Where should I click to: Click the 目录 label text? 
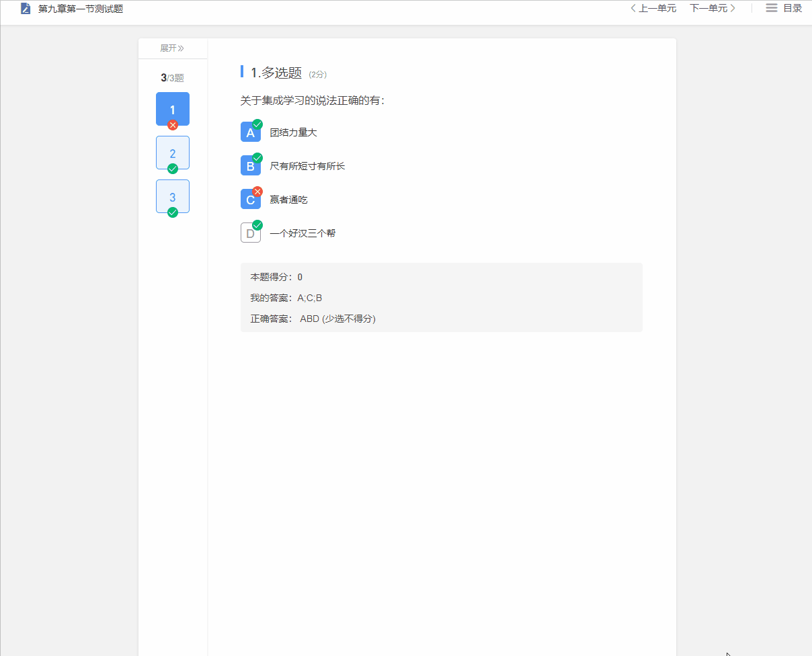tap(793, 8)
